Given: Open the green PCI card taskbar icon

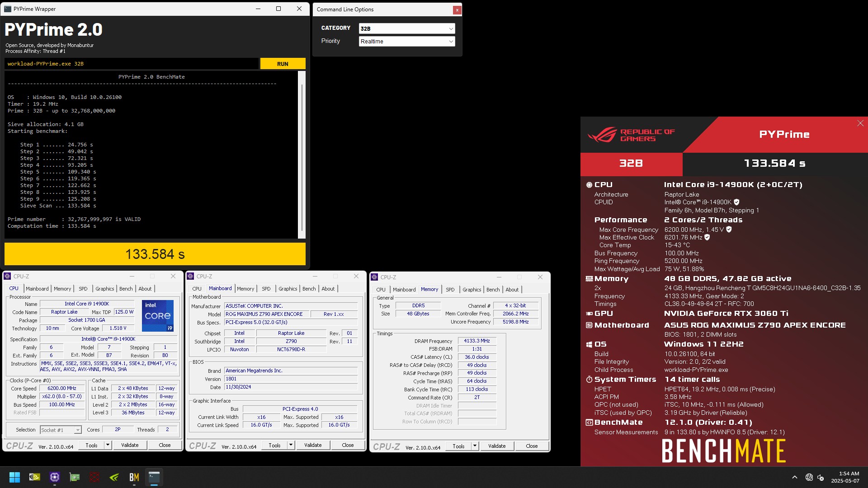Looking at the screenshot, I should 75,477.
